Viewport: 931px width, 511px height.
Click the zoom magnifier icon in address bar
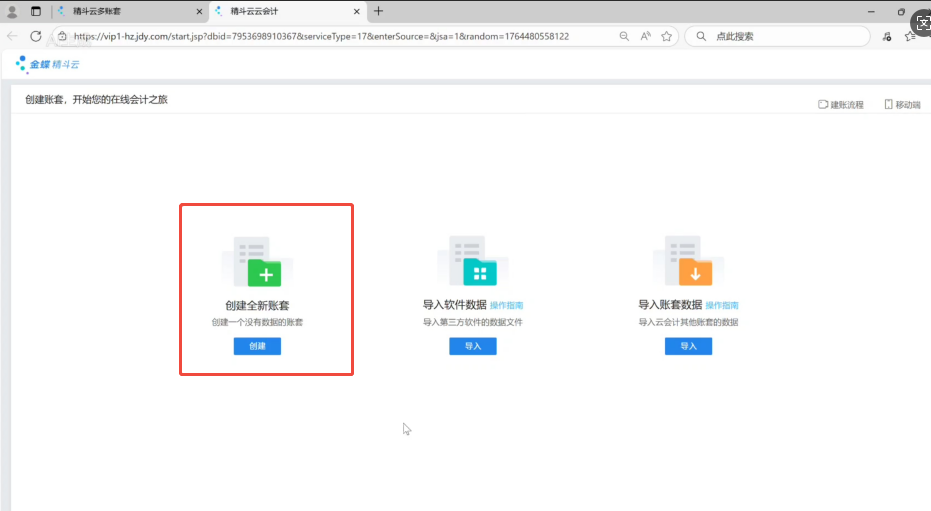click(624, 36)
